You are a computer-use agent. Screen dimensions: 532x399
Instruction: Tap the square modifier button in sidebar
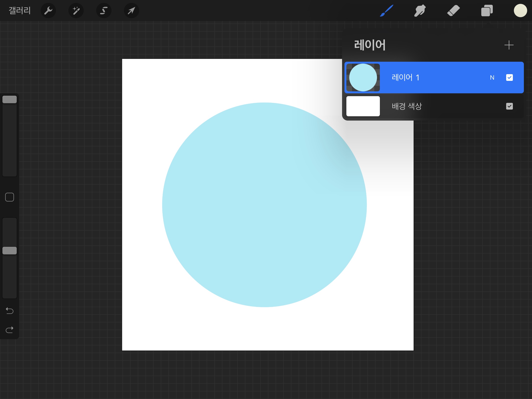coord(9,197)
